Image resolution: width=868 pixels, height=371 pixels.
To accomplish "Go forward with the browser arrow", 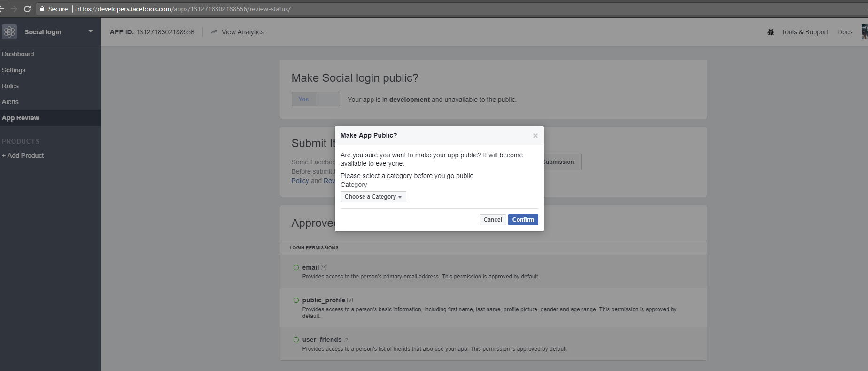I will [x=14, y=9].
